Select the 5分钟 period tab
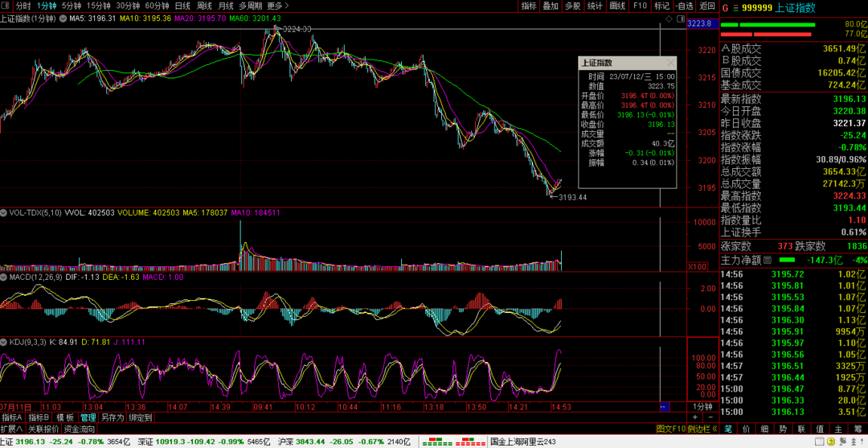The height and width of the screenshot is (448, 868). click(72, 6)
